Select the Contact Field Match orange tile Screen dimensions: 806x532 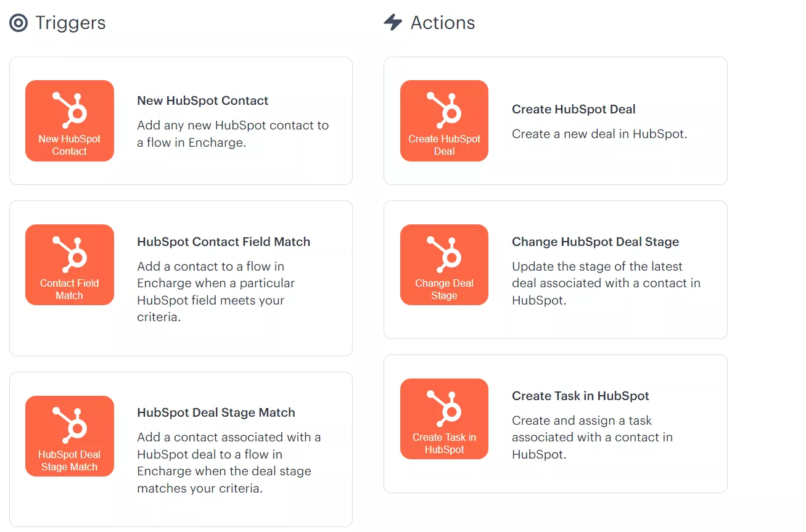[x=70, y=264]
